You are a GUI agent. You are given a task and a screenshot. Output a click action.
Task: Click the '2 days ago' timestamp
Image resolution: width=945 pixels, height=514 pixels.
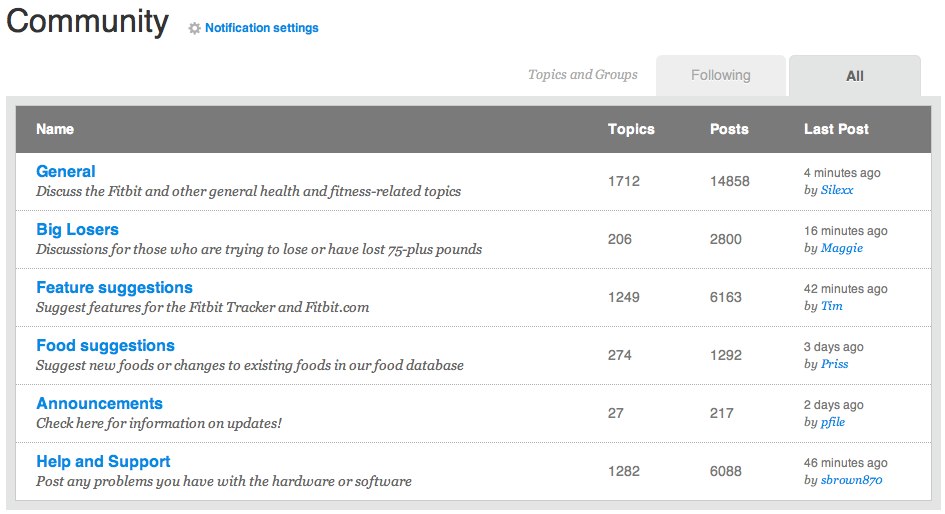coord(834,405)
